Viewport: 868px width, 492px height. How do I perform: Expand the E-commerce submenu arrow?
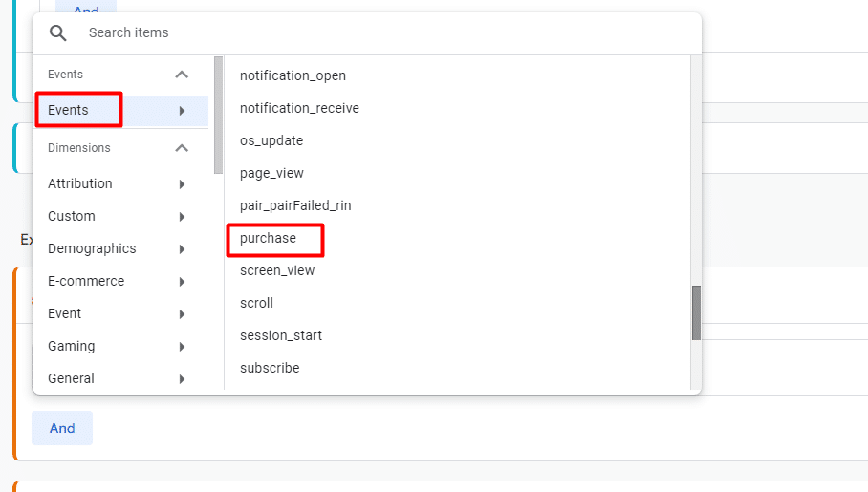[182, 281]
